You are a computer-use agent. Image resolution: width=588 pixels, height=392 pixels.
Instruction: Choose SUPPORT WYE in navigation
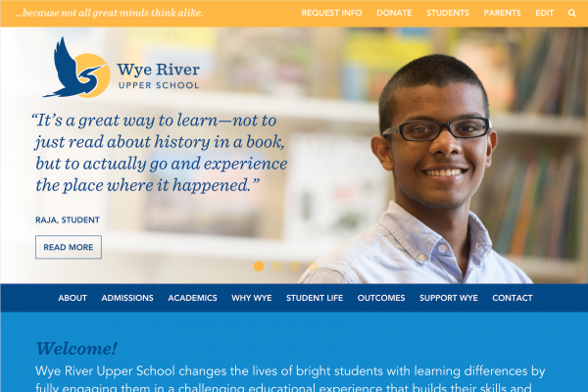click(x=449, y=298)
